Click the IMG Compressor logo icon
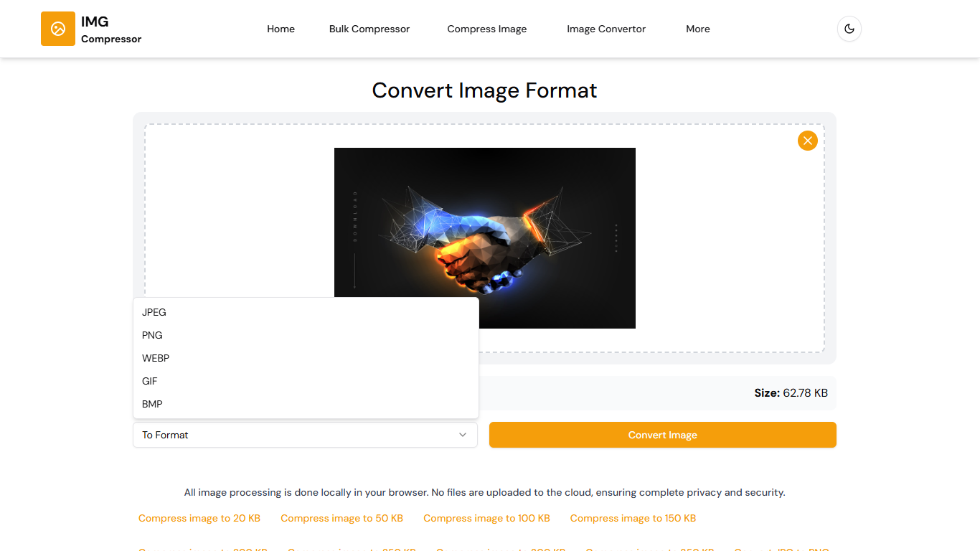The image size is (980, 551). [58, 29]
